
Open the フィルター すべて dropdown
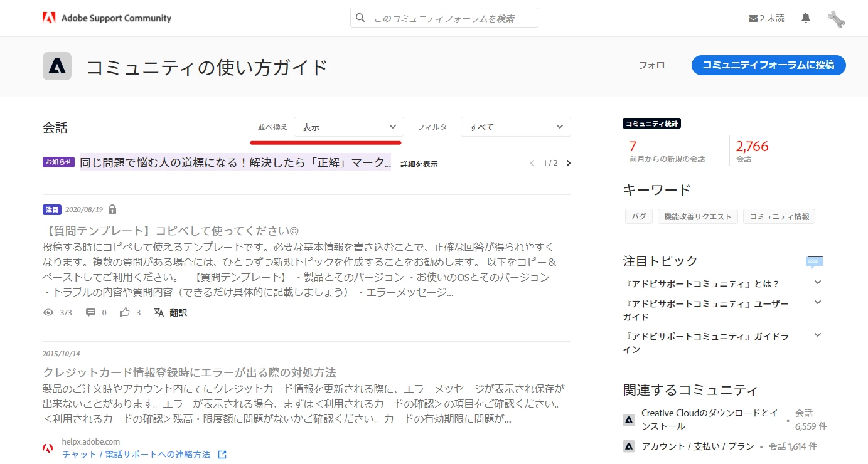(x=516, y=127)
